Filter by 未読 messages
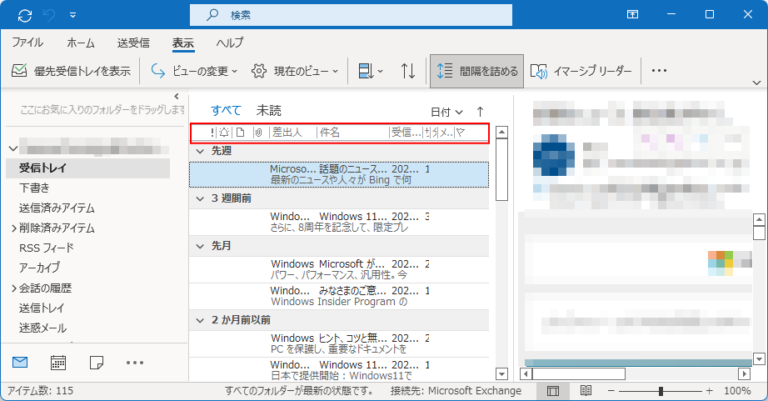The width and height of the screenshot is (768, 401). (x=269, y=111)
